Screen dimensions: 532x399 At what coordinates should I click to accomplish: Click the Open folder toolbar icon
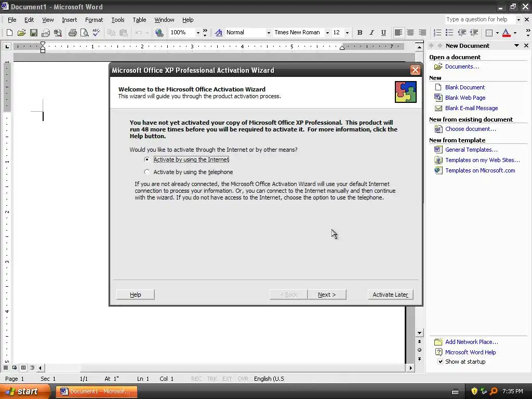(x=21, y=33)
